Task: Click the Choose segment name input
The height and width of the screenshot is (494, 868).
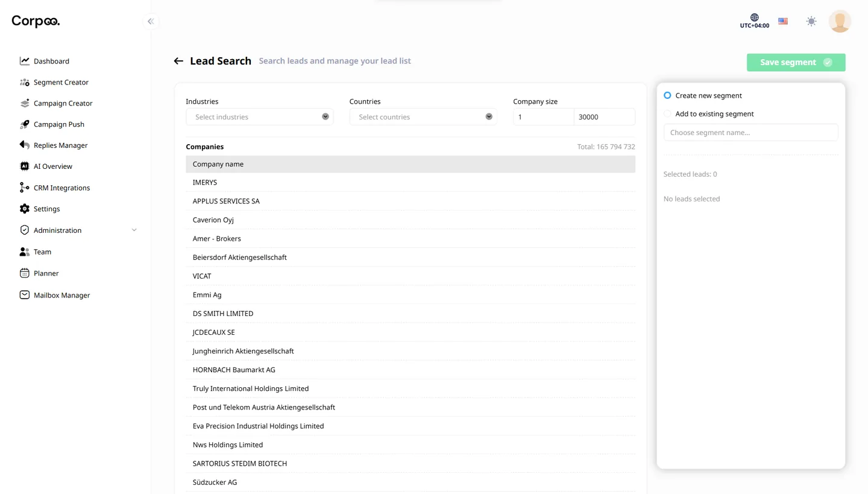Action: [x=750, y=133]
